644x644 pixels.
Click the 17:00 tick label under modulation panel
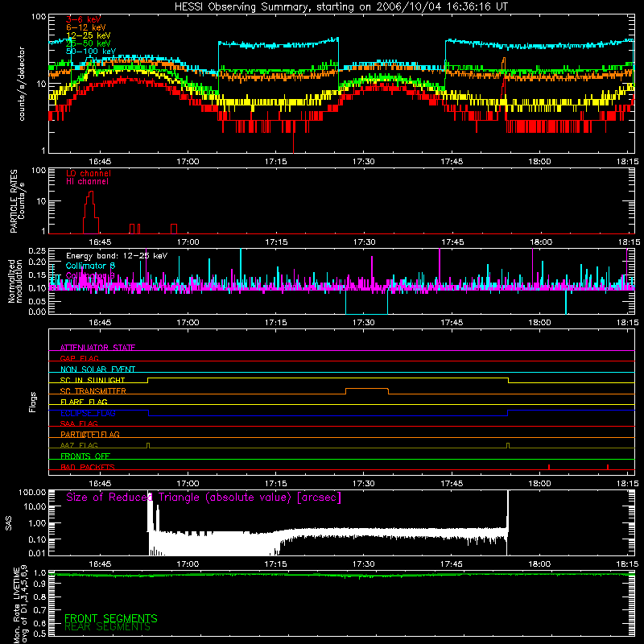[188, 323]
